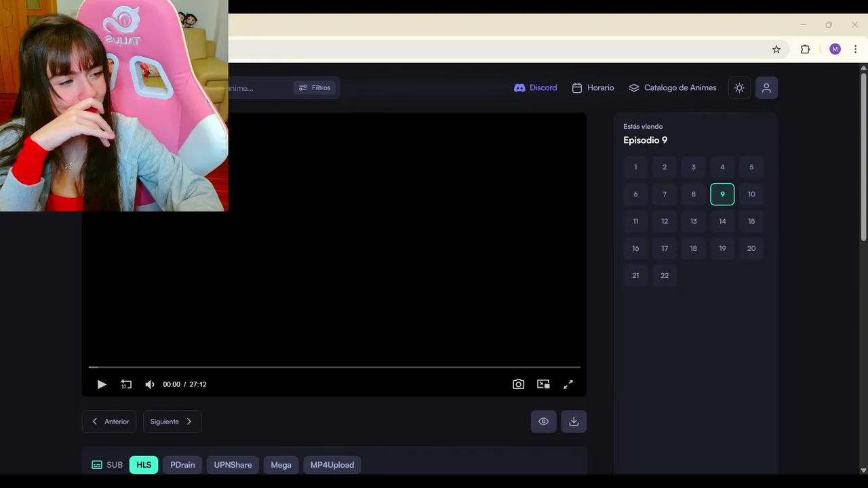Restore down the Chrome window
This screenshot has width=868, height=488.
(x=829, y=24)
